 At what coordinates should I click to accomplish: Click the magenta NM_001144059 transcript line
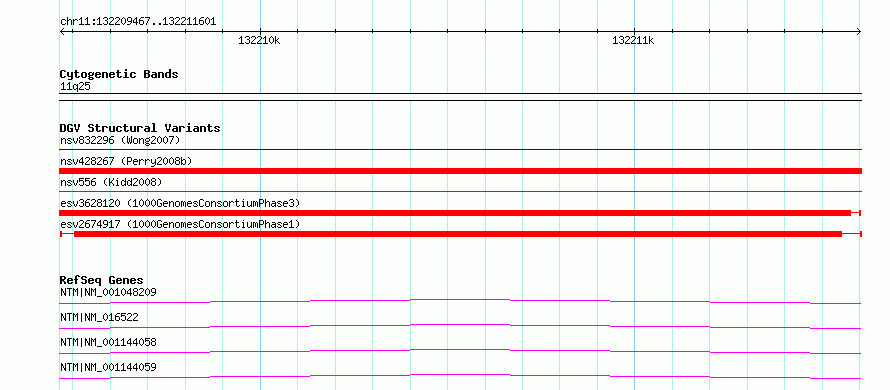click(461, 376)
